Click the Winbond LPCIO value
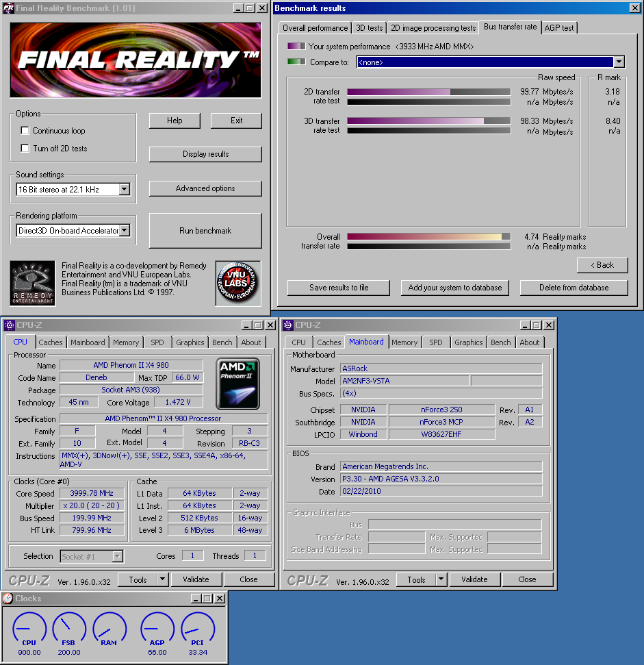 coord(363,434)
